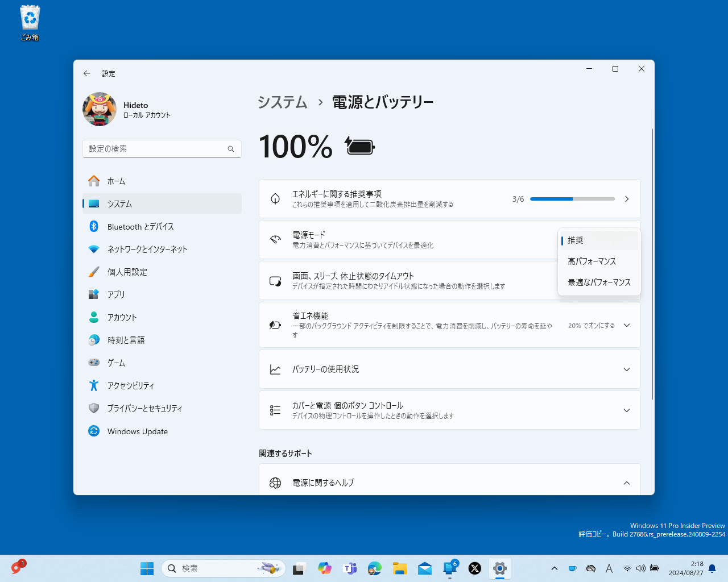Select the ネットワークとインターネット sidebar icon
The width and height of the screenshot is (728, 582).
tap(94, 249)
